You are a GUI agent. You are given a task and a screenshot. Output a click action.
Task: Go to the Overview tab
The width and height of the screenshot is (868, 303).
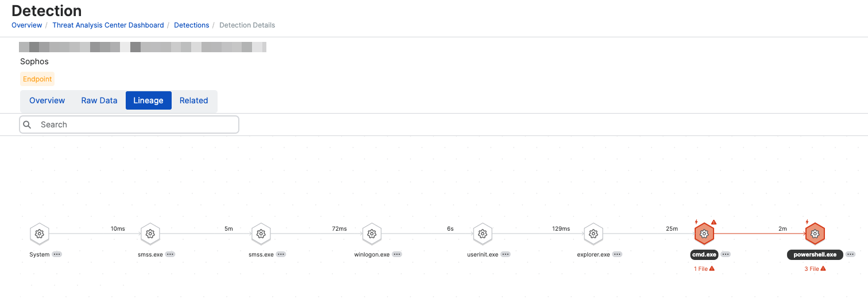coord(47,100)
